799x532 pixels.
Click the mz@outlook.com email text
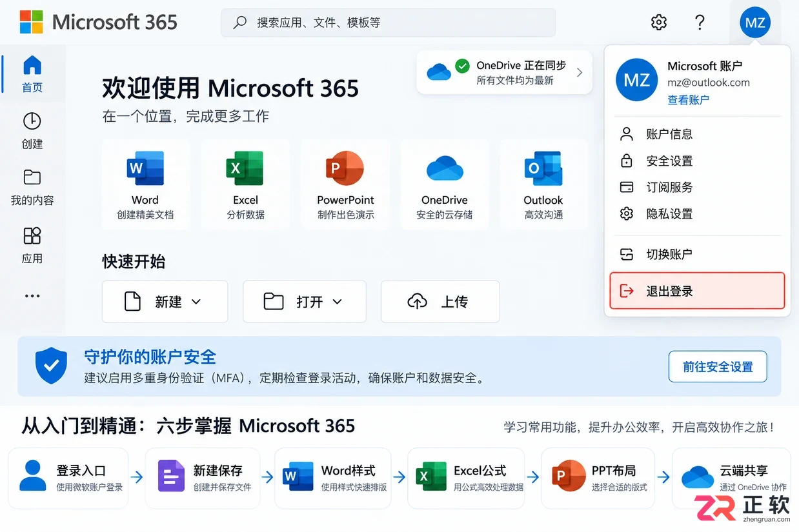pos(709,83)
